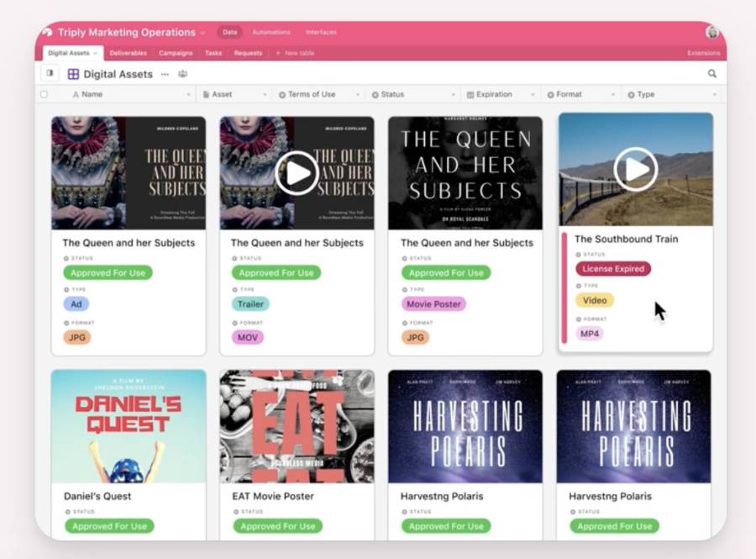Switch to the Automations tab
The height and width of the screenshot is (559, 756).
271,32
